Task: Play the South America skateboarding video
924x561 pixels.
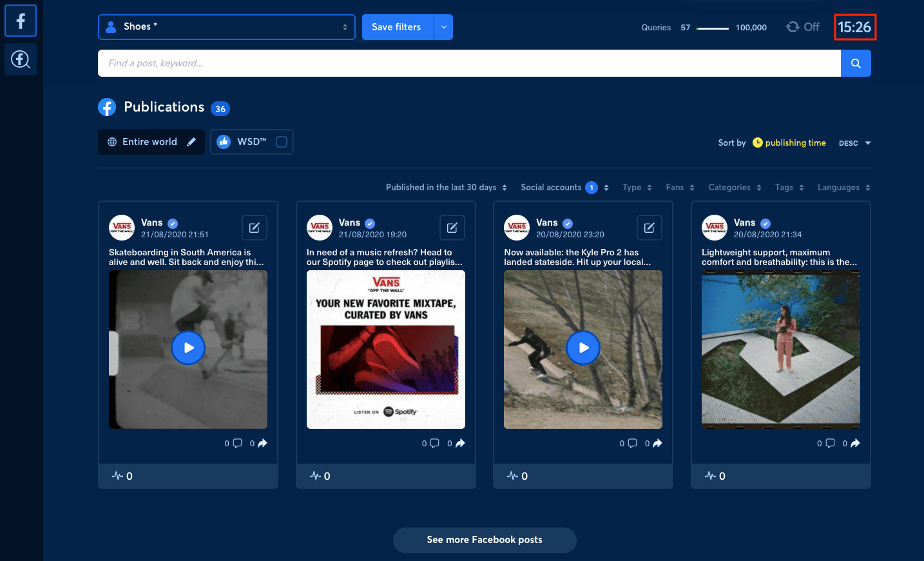Action: pos(188,348)
